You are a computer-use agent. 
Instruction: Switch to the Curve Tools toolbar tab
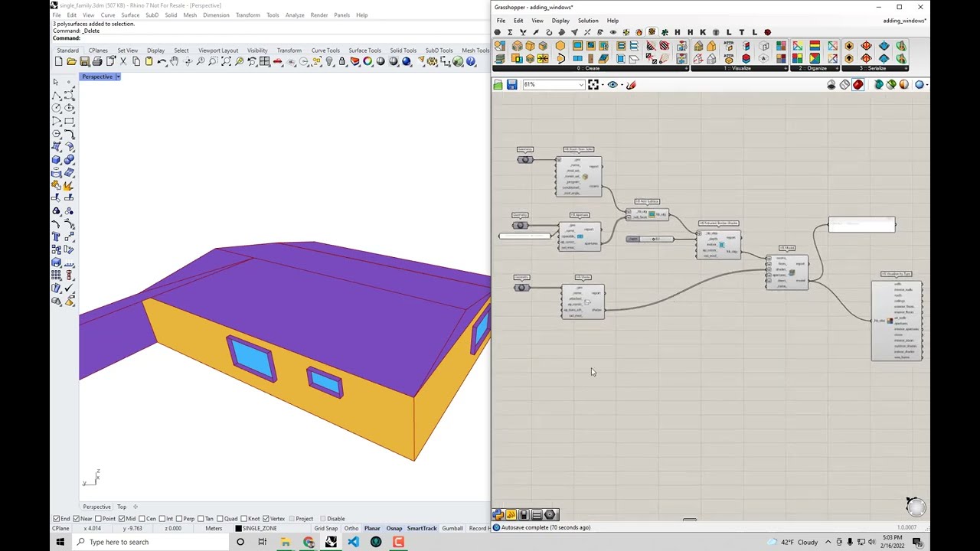click(325, 51)
